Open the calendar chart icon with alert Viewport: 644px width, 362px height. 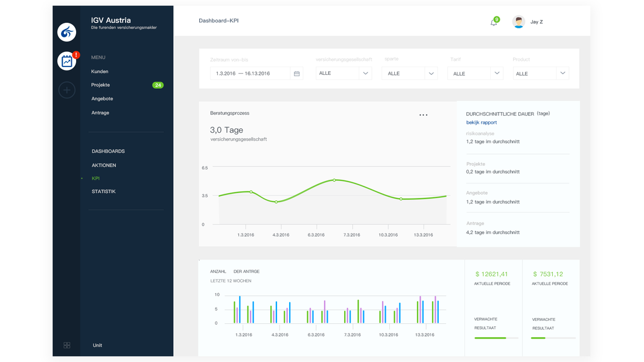tap(66, 61)
